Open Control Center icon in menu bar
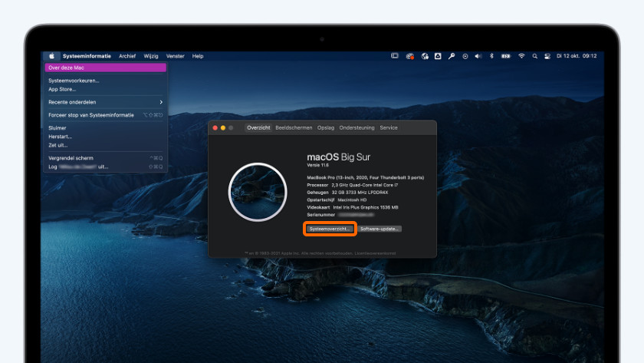Image resolution: width=644 pixels, height=363 pixels. tap(547, 56)
